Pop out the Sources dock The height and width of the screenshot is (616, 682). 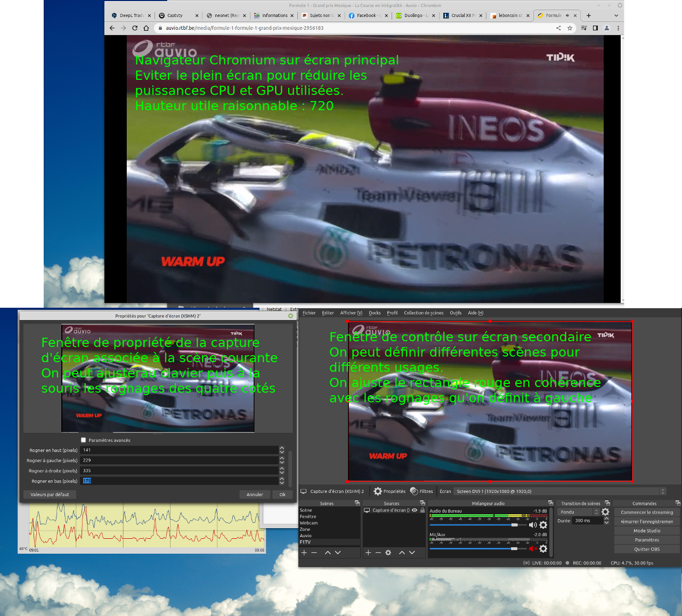(423, 503)
